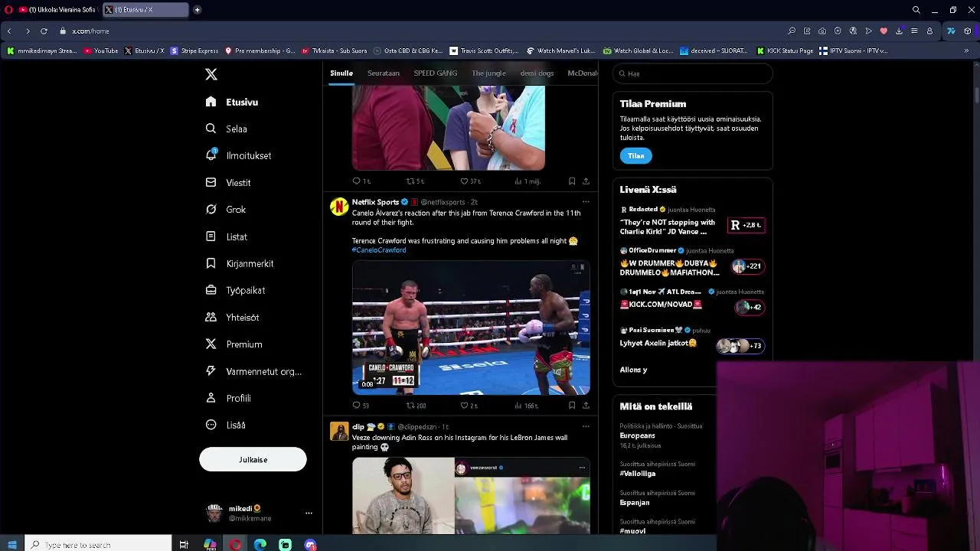Select the Sinulle tab

click(341, 73)
